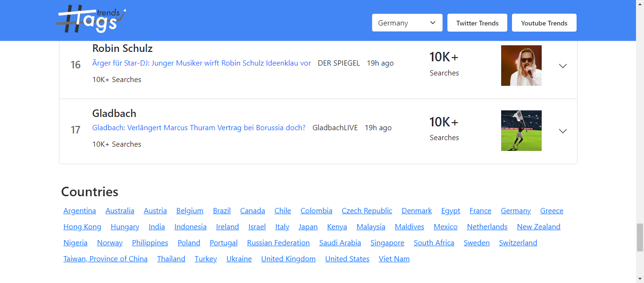Go to Greece trends

(x=552, y=211)
